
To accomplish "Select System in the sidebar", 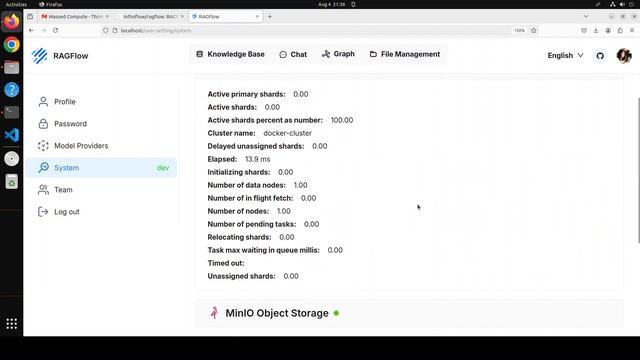I will [101, 168].
